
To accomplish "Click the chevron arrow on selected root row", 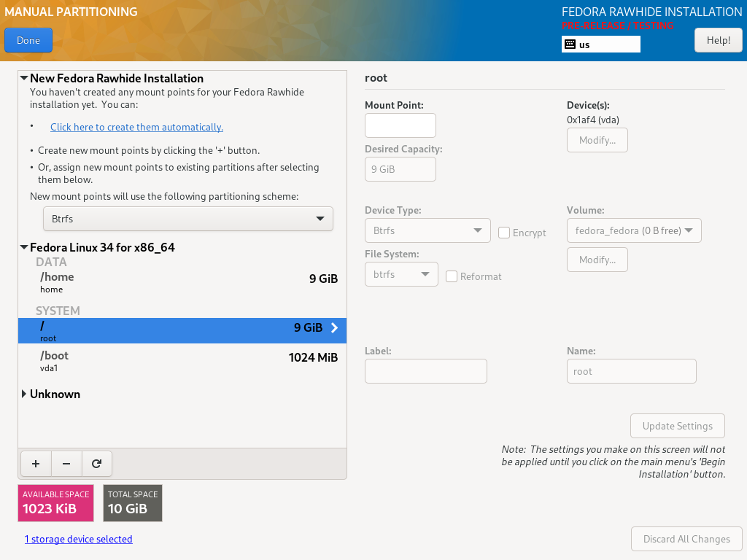I will (x=334, y=327).
